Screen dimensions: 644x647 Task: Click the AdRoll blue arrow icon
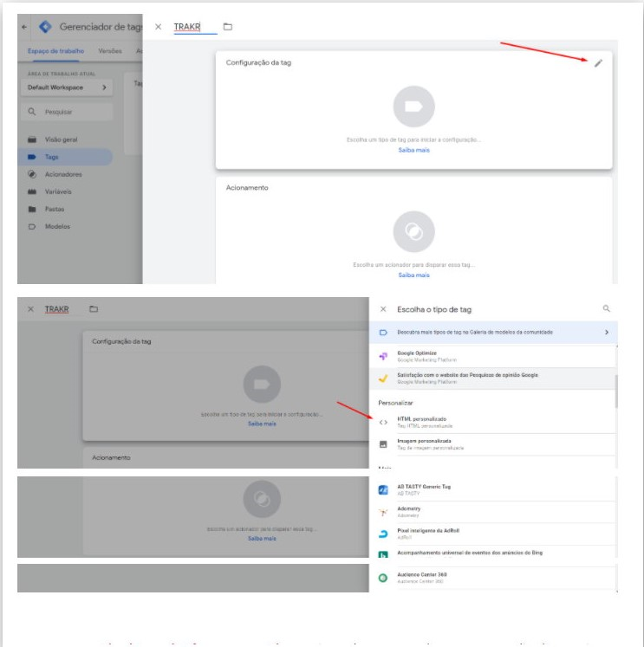(x=383, y=534)
